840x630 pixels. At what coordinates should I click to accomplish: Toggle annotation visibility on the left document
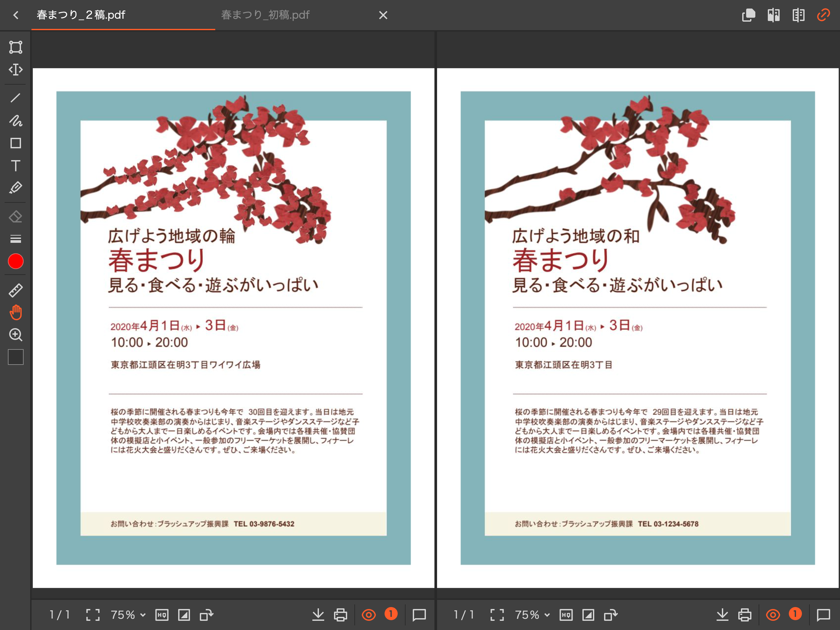(369, 615)
